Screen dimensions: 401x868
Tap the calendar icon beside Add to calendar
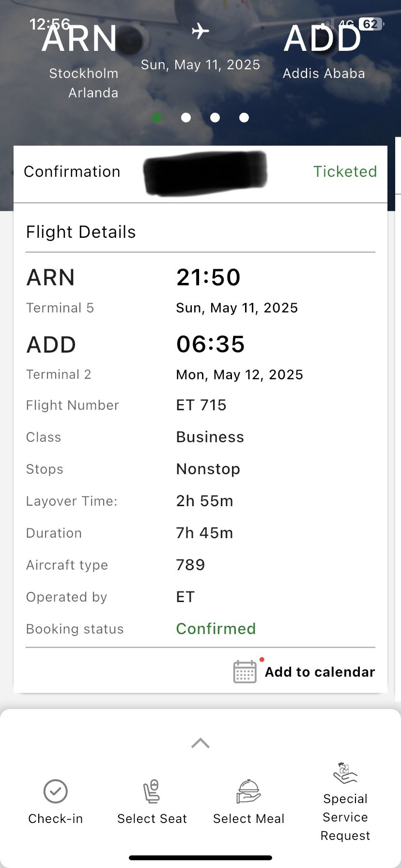(x=245, y=672)
